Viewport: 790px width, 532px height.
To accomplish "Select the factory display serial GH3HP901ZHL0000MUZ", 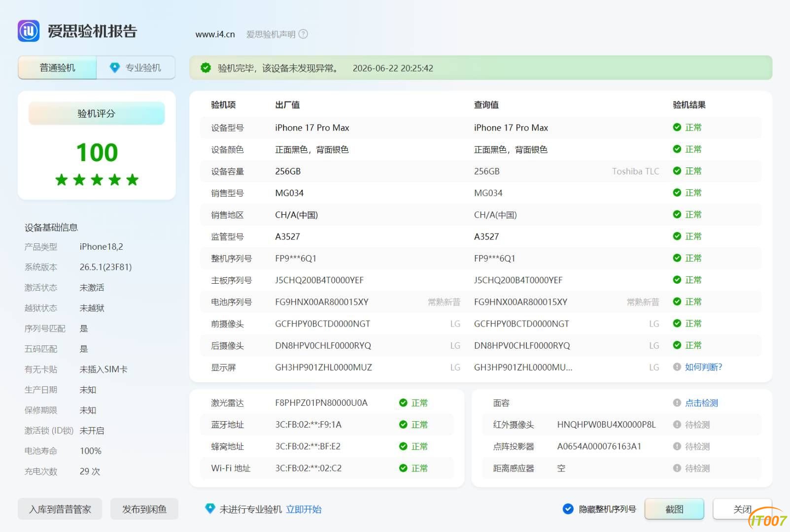I will click(x=324, y=367).
